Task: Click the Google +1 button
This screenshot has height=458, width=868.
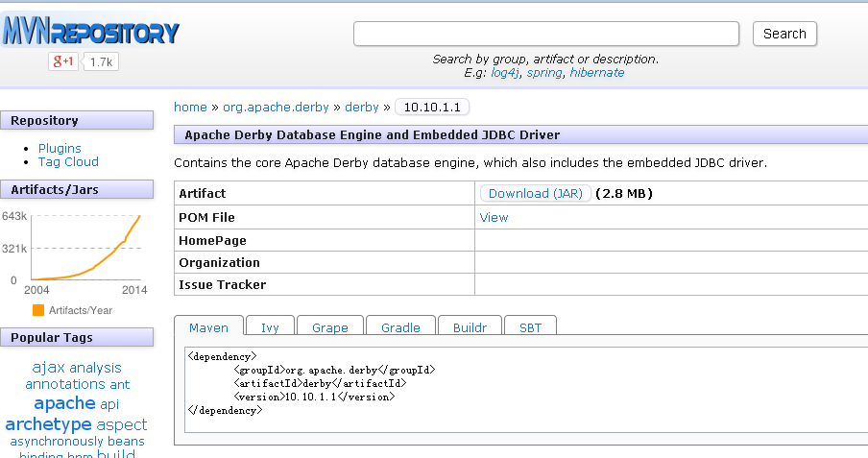Action: [x=63, y=61]
